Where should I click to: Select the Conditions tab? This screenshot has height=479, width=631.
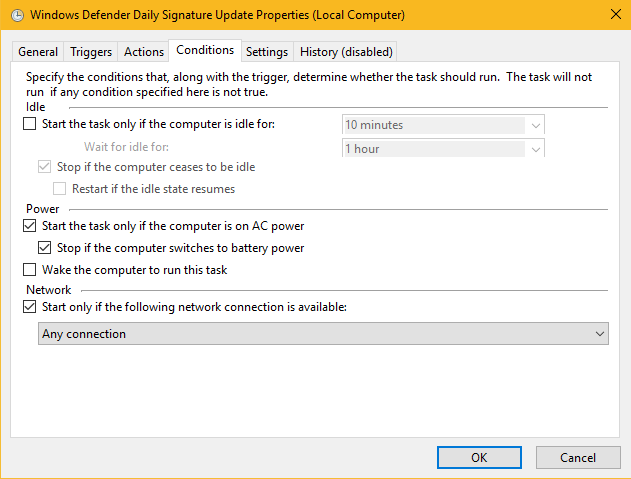coord(205,50)
